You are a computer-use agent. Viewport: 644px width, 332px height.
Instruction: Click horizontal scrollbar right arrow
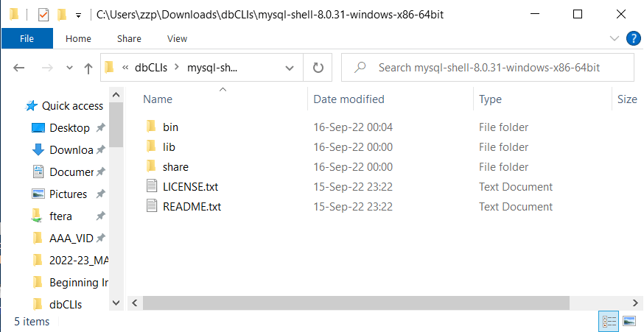pos(634,303)
